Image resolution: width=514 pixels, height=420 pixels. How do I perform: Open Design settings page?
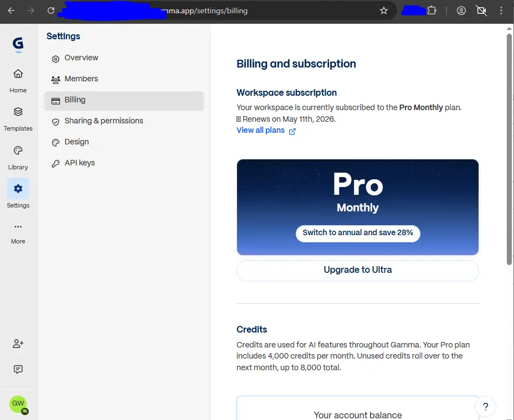[124, 142]
